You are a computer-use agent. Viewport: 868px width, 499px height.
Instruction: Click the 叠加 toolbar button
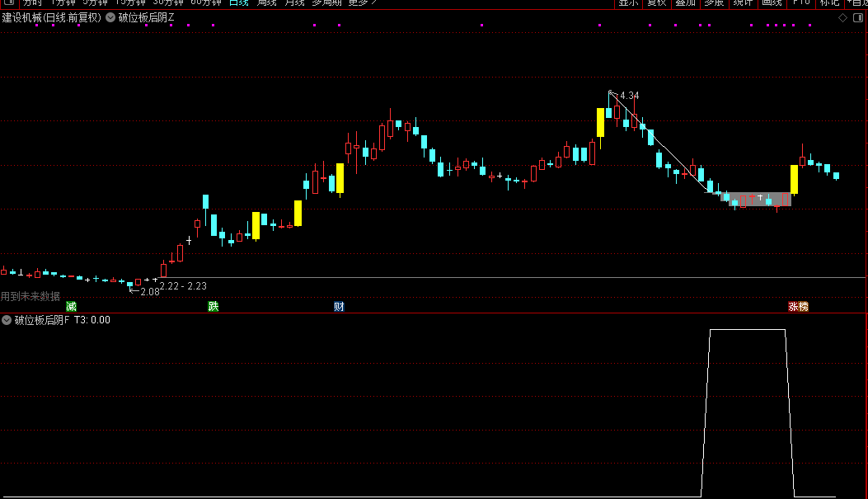click(685, 2)
